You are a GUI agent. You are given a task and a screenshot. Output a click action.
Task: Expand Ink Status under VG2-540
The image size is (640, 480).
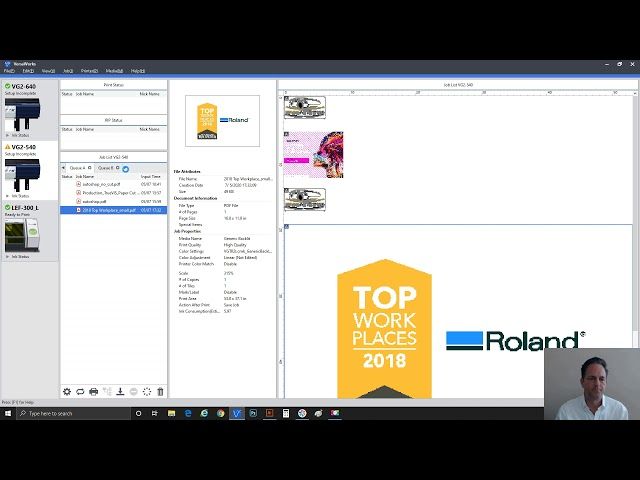point(20,196)
